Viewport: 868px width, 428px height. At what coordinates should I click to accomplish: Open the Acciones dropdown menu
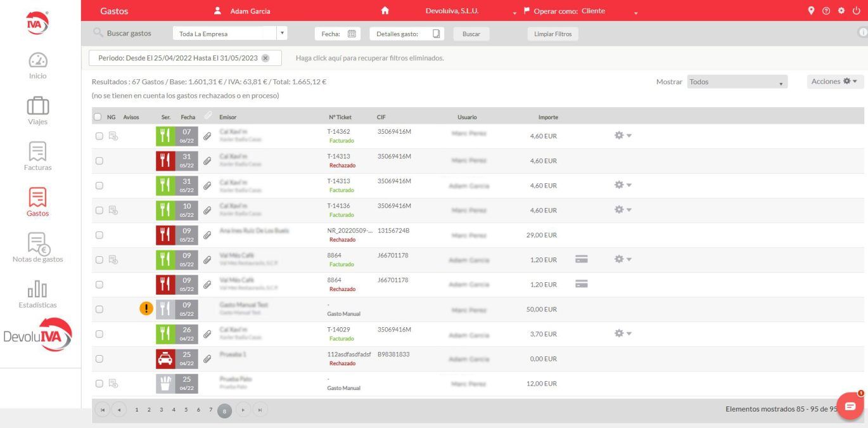[834, 82]
